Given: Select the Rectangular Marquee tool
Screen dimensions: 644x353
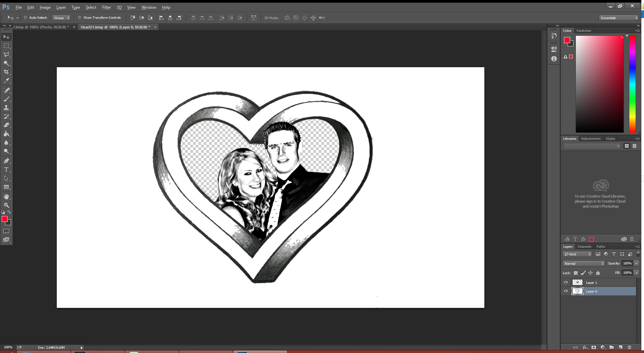Looking at the screenshot, I should (6, 46).
